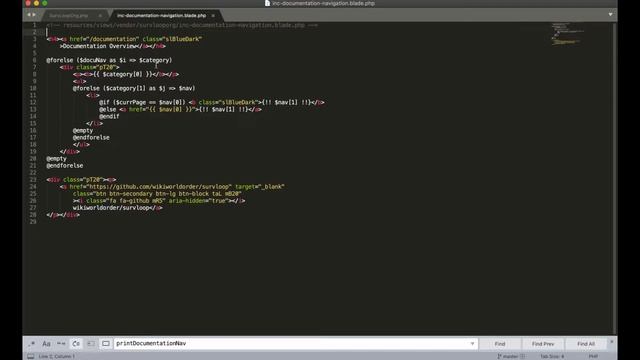This screenshot has width=640, height=360.
Task: Go to the next tab with right arrow
Action: tap(34, 15)
